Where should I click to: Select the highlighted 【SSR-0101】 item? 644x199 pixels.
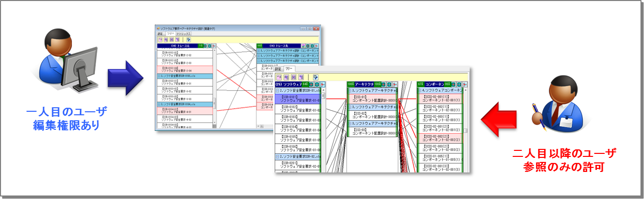[298, 99]
